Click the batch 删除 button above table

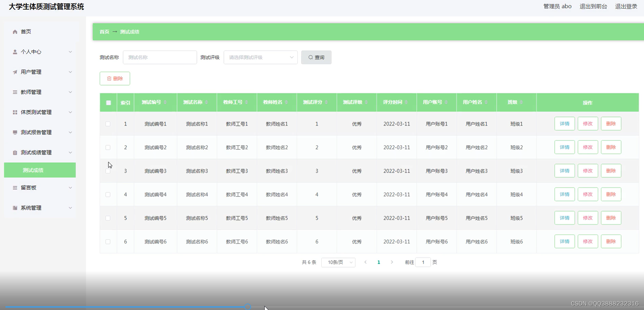[x=115, y=78]
